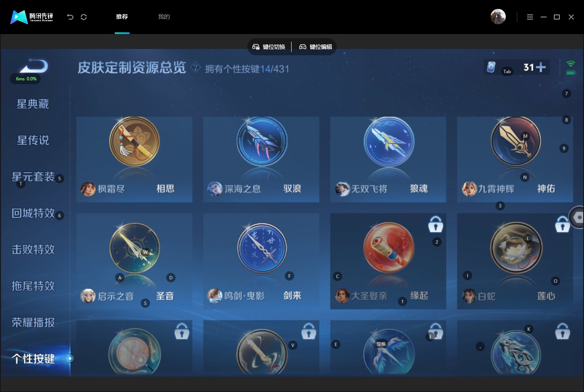
Task: Click the 驭浪 label
Action: (x=292, y=189)
